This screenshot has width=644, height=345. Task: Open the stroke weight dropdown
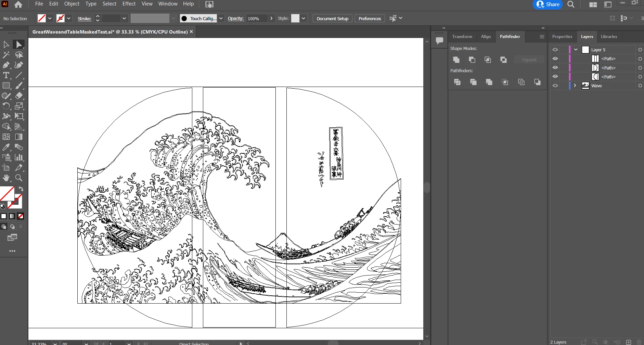(x=124, y=18)
